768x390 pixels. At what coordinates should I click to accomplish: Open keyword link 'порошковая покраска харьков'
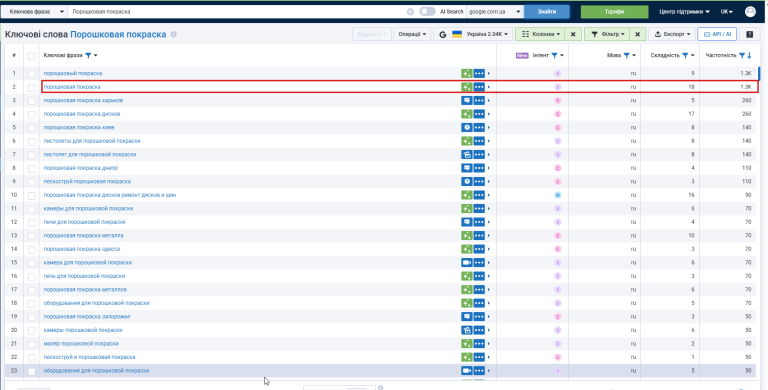click(83, 100)
